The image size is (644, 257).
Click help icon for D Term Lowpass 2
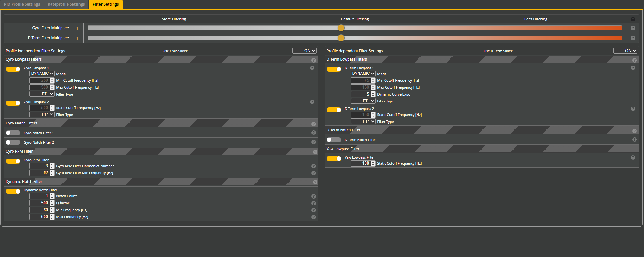click(x=633, y=109)
